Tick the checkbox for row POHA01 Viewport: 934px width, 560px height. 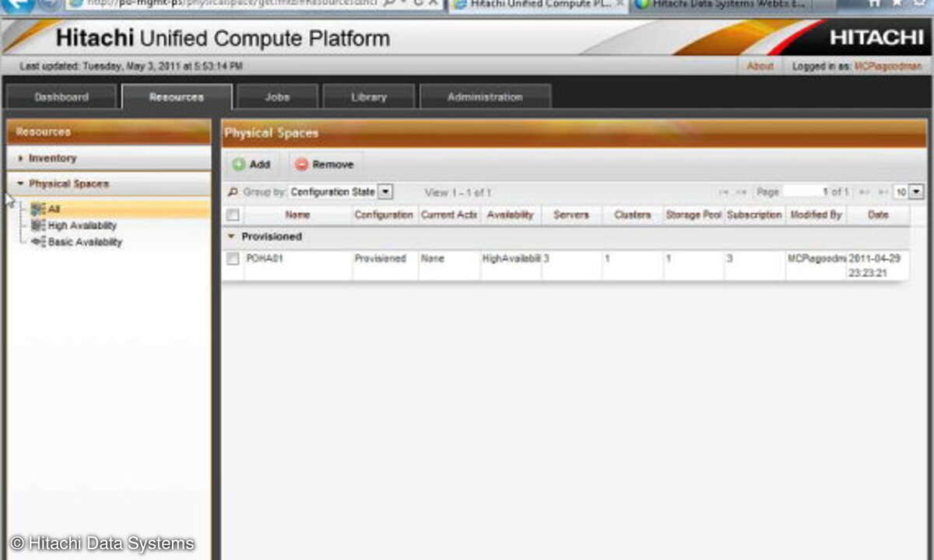[x=233, y=259]
